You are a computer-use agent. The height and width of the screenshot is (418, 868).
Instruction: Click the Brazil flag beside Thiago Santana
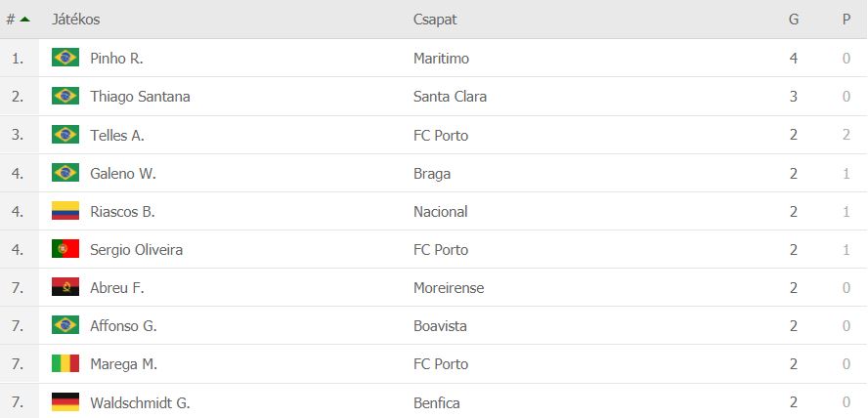[65, 96]
